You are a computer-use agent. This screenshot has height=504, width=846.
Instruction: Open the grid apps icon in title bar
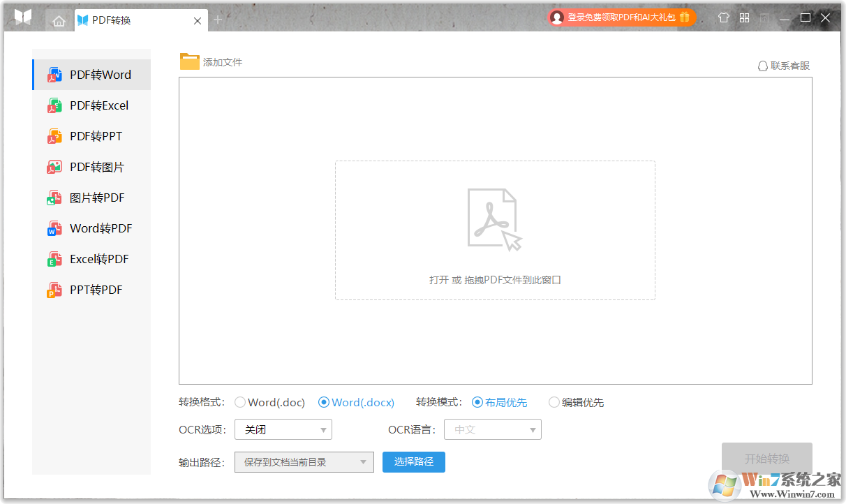(745, 18)
